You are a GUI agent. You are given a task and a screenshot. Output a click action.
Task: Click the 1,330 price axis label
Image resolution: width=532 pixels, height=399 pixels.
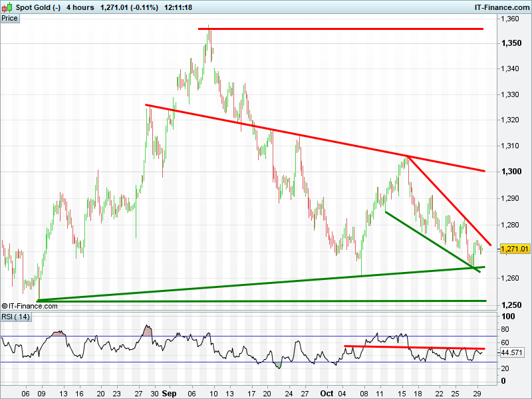[x=510, y=94]
